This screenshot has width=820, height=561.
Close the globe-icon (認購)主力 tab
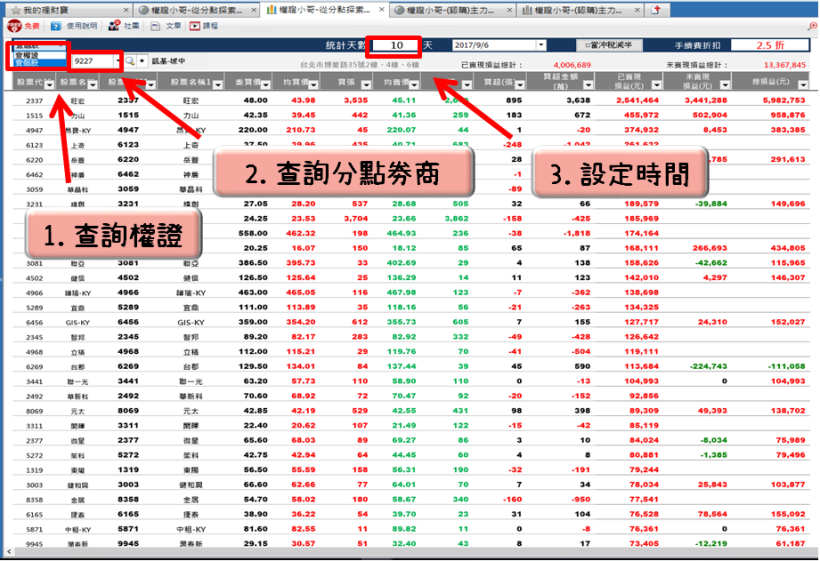pos(509,10)
